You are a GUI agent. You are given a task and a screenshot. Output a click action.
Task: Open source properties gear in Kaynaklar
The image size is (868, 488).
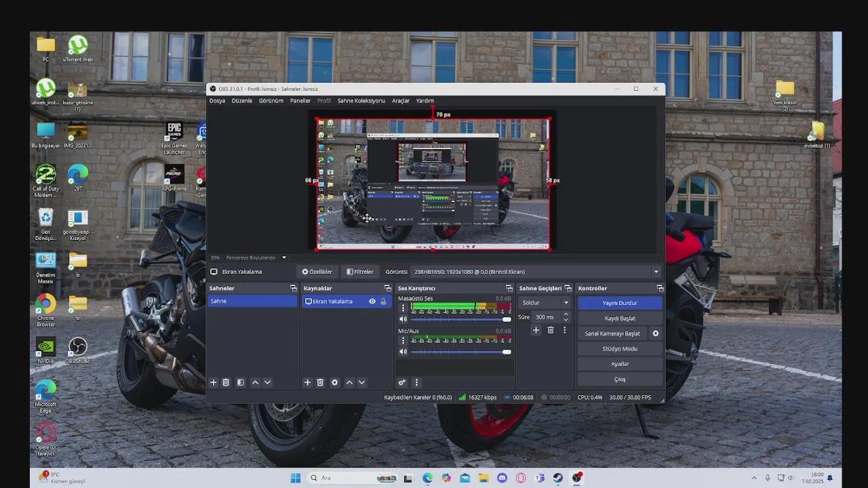coord(334,382)
